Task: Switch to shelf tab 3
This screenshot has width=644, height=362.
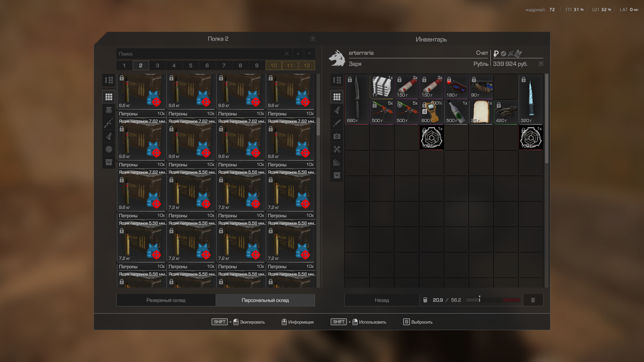Action: tap(157, 65)
